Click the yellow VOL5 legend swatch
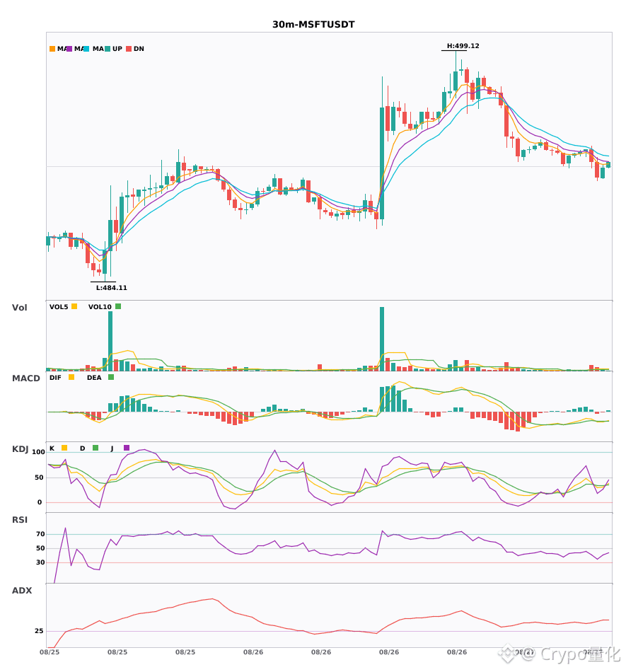This screenshot has width=626, height=672. pos(74,306)
